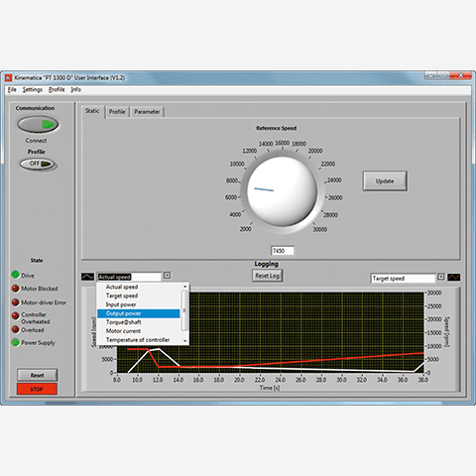The width and height of the screenshot is (476, 476).
Task: Open the Target speed dropdown arrow
Action: (x=440, y=277)
